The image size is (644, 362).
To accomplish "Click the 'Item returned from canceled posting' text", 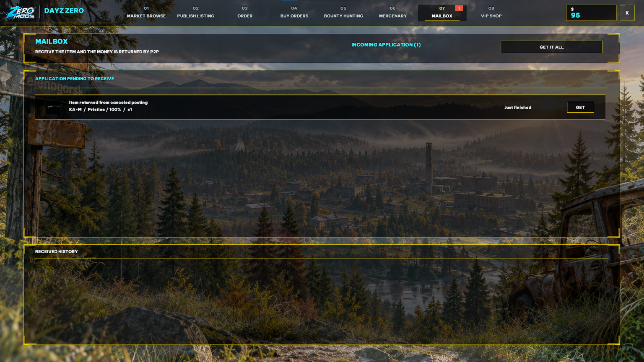I will (108, 102).
